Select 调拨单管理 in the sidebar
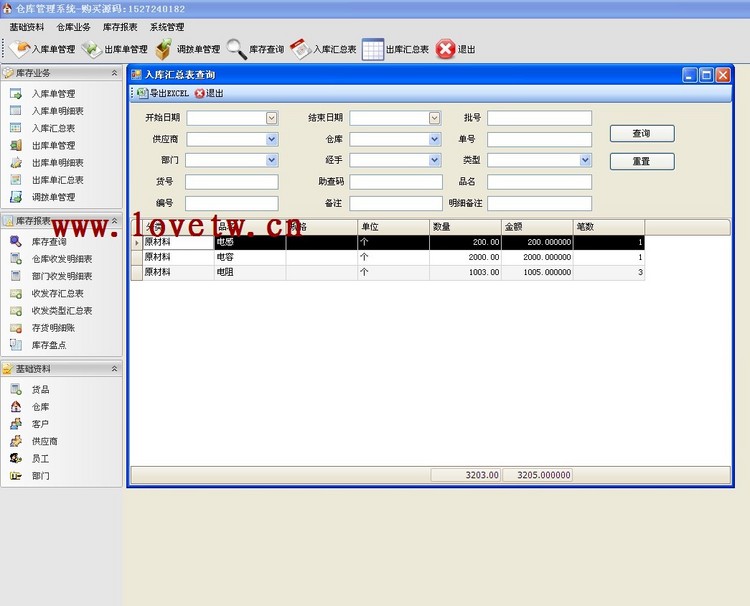This screenshot has width=750, height=606. (53, 197)
